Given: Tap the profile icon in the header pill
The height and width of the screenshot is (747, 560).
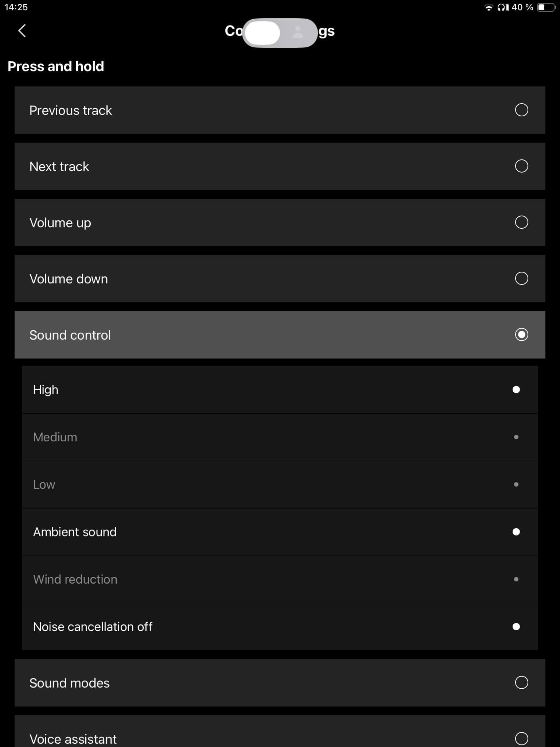Looking at the screenshot, I should pos(298,33).
